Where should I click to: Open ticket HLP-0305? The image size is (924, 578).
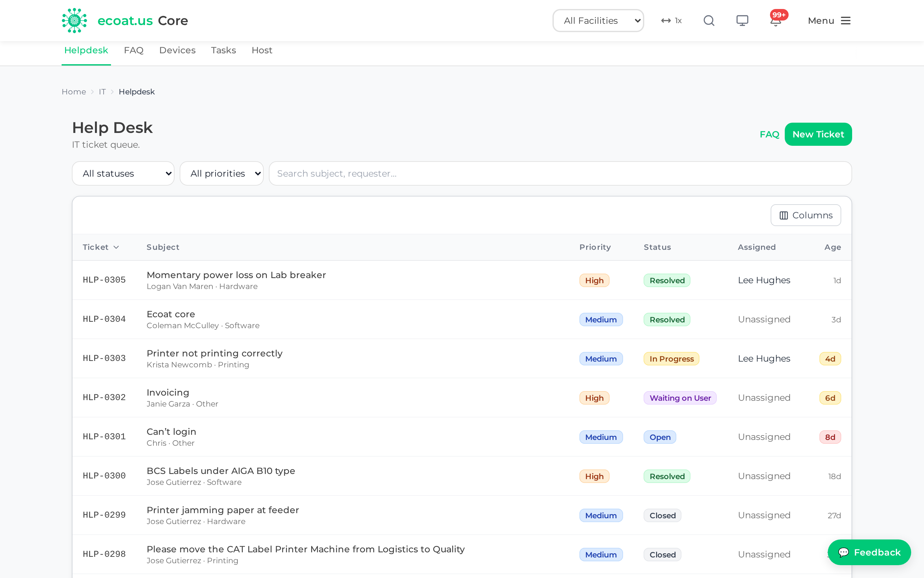click(104, 280)
